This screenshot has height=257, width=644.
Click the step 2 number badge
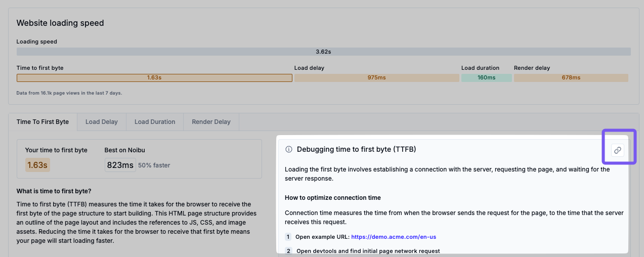tap(288, 250)
